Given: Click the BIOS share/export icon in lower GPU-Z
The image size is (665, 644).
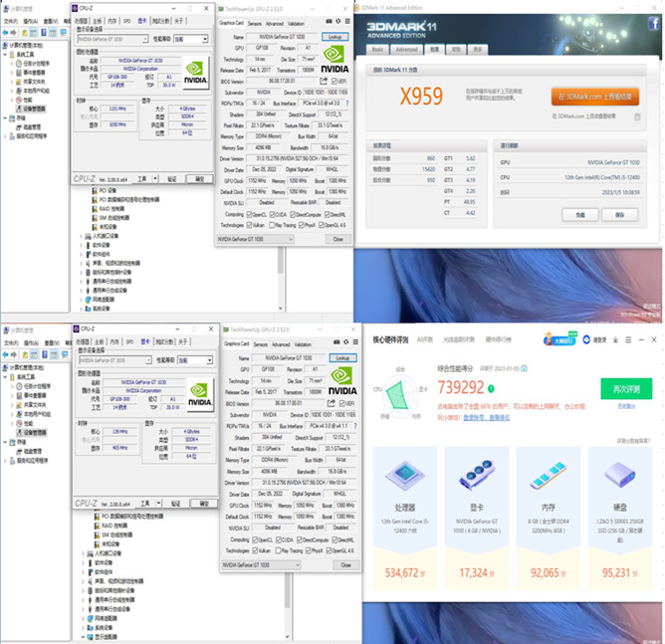Looking at the screenshot, I should [332, 403].
